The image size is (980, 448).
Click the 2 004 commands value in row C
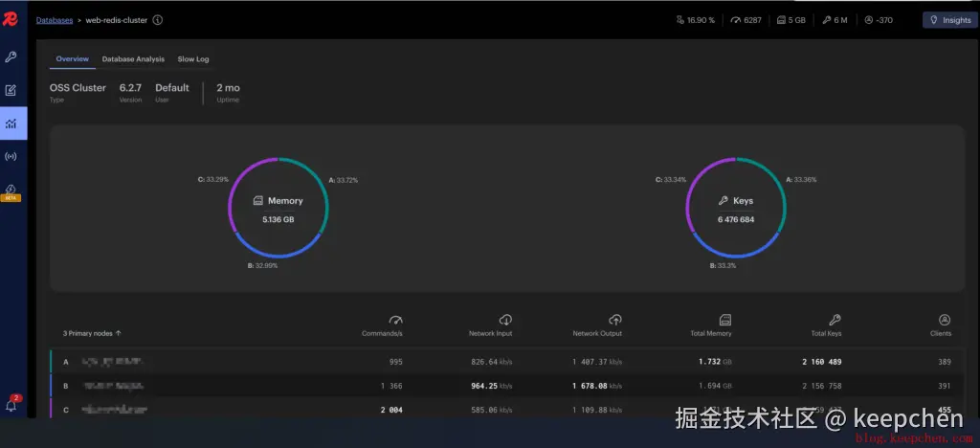tap(391, 410)
